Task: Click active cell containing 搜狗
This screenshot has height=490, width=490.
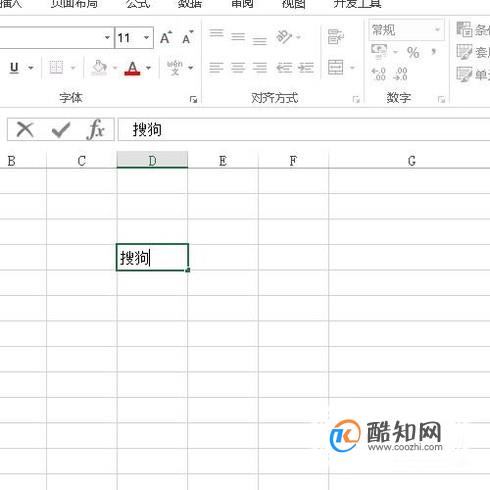Action: point(152,257)
